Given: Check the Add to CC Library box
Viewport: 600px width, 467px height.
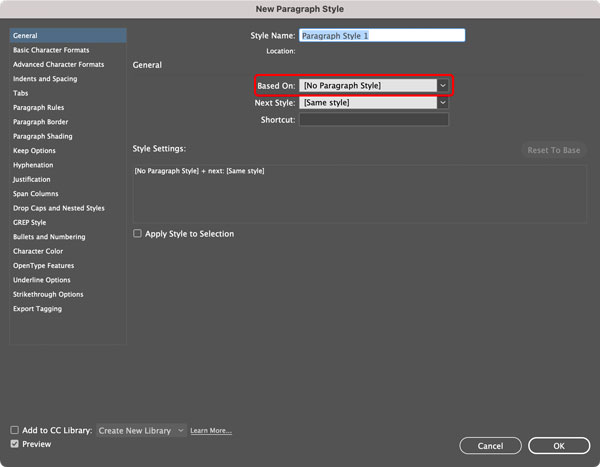Looking at the screenshot, I should (x=15, y=430).
